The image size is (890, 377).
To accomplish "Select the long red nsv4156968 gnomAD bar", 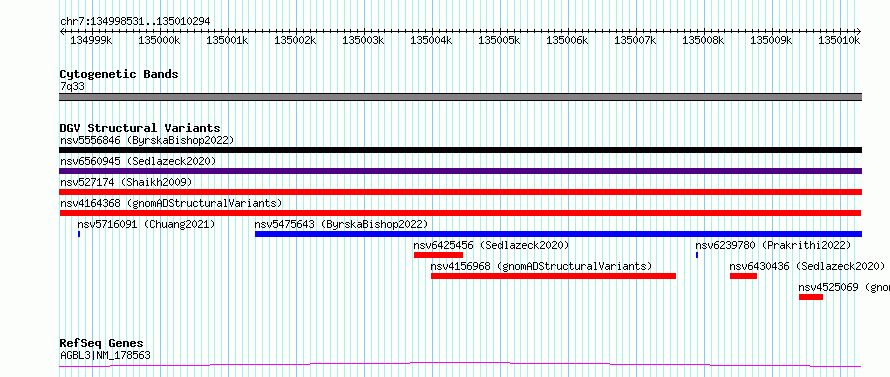I will [553, 276].
